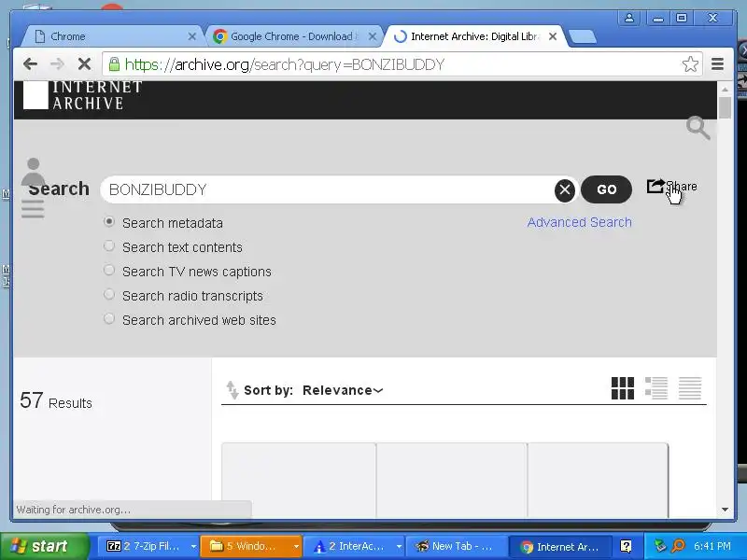Screen dimensions: 747x560
Task: Click the Share icon
Action: click(655, 186)
